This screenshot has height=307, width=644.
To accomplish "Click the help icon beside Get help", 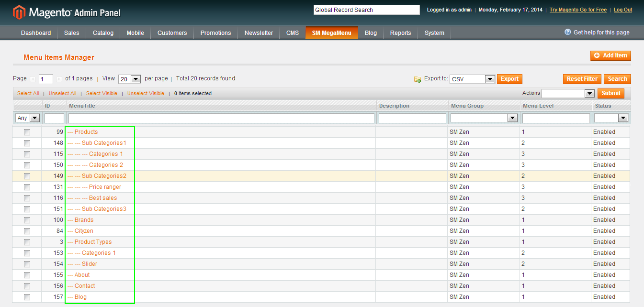I will 568,32.
